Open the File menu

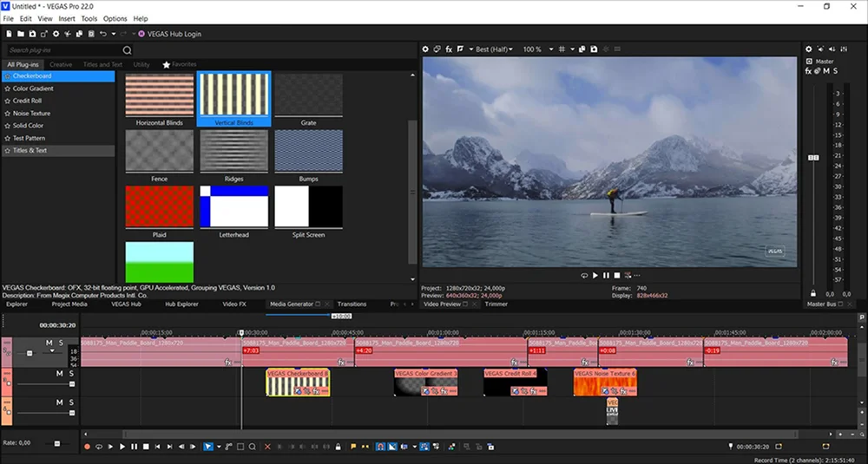pyautogui.click(x=9, y=18)
